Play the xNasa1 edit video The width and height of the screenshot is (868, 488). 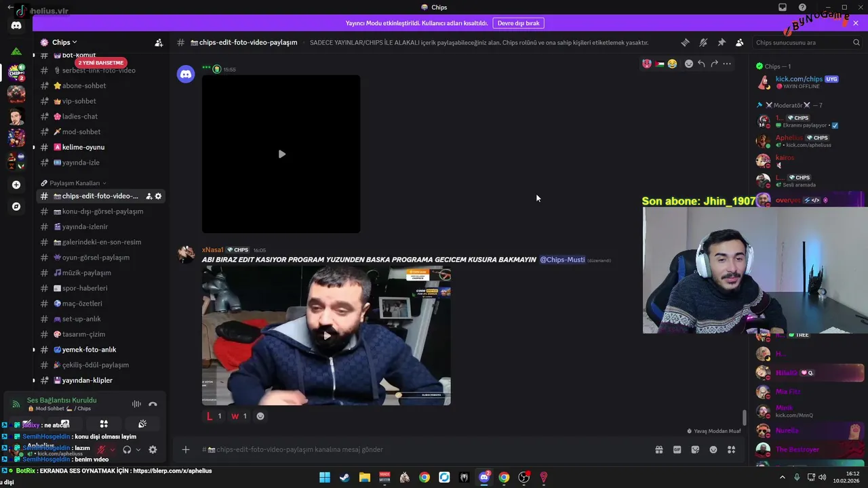pyautogui.click(x=326, y=335)
